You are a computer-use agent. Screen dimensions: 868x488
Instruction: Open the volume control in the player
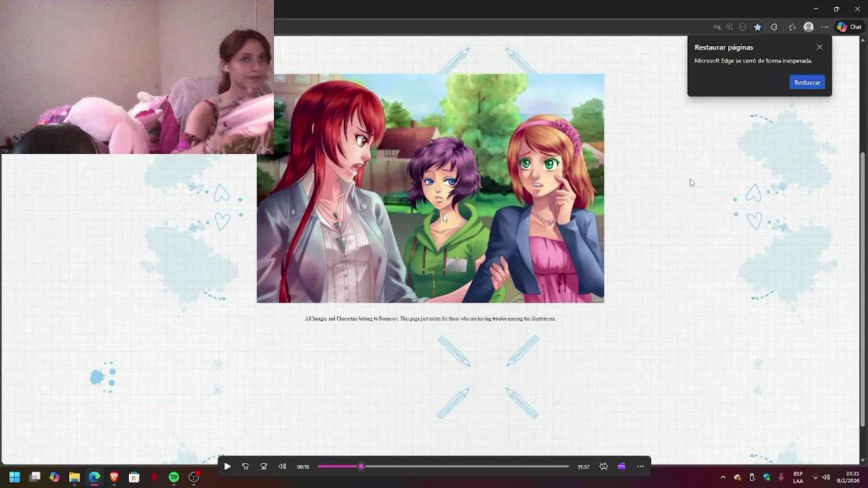tap(282, 466)
